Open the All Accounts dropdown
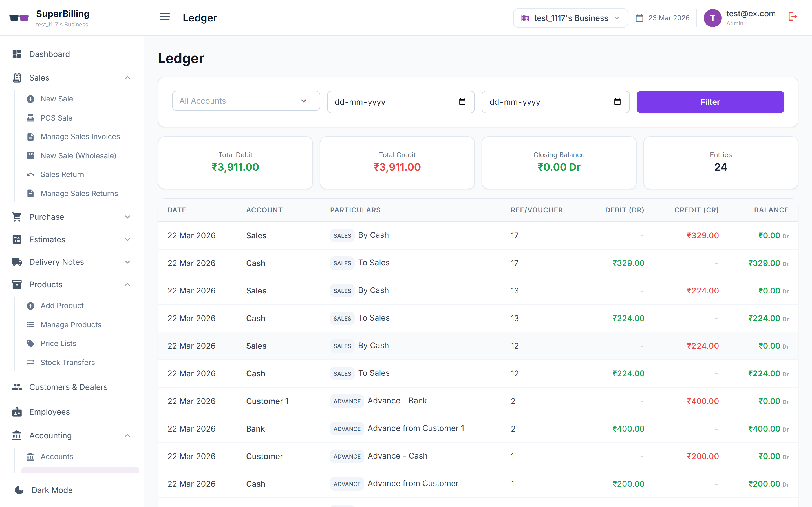Screen dimensions: 812x507 pos(246,101)
